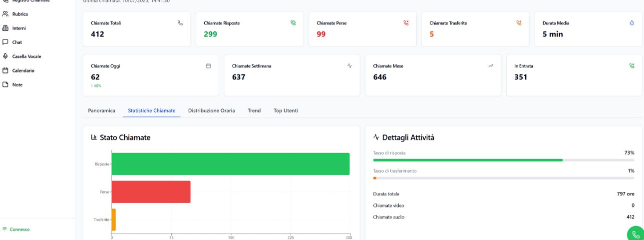The height and width of the screenshot is (240, 644).
Task: Click the Tasso di trasferimento progress bar
Action: (504, 178)
